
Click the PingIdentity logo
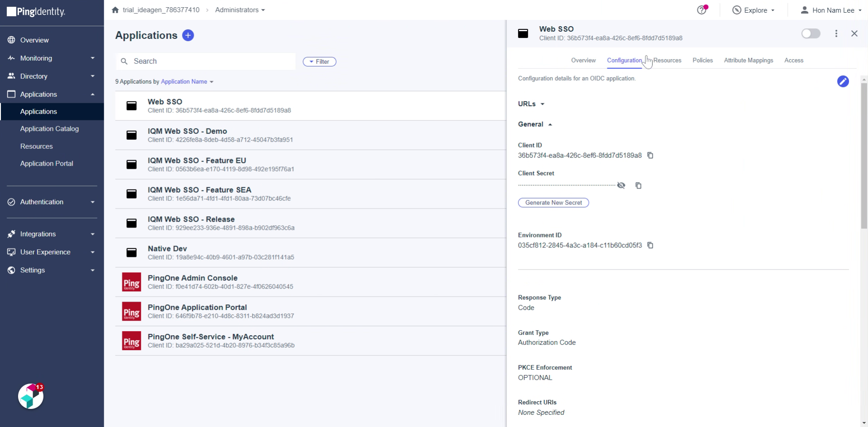tap(36, 12)
